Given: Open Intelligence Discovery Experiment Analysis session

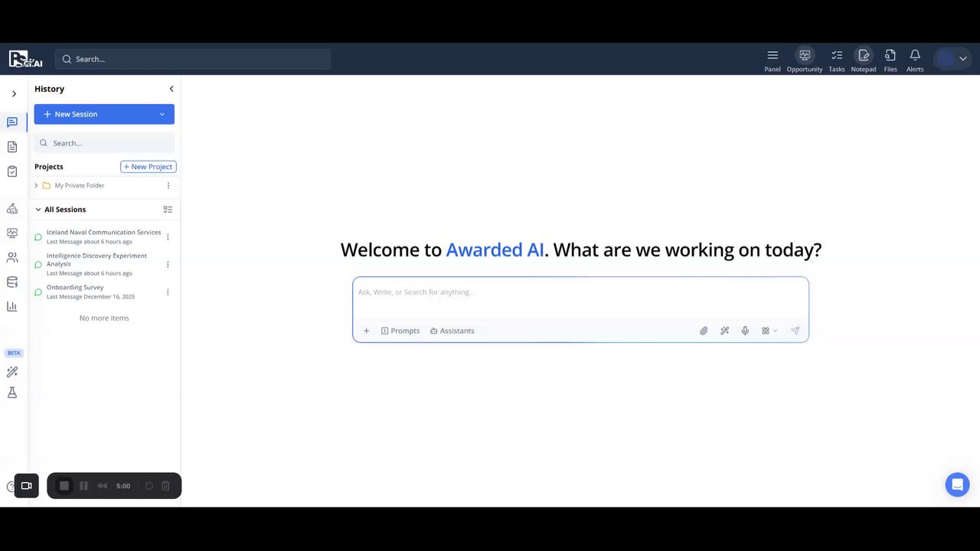Looking at the screenshot, I should coord(96,264).
